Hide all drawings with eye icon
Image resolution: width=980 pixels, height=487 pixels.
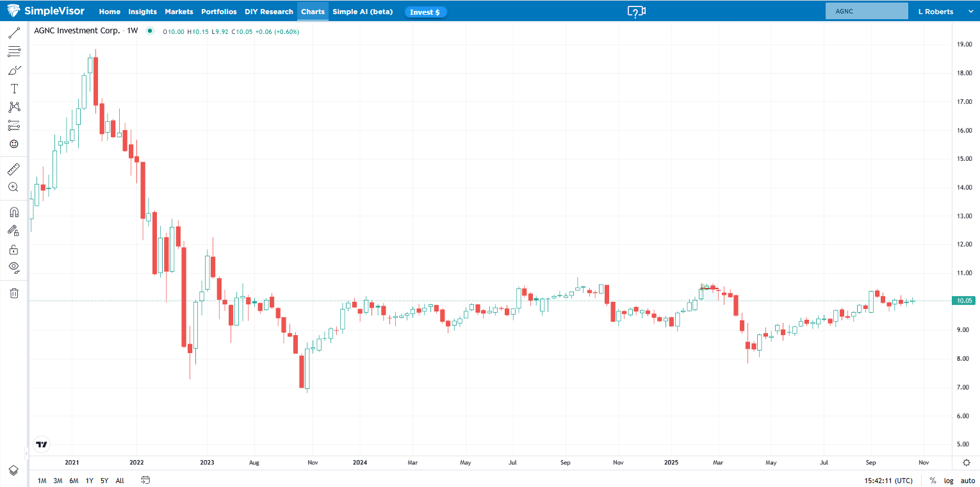13,267
